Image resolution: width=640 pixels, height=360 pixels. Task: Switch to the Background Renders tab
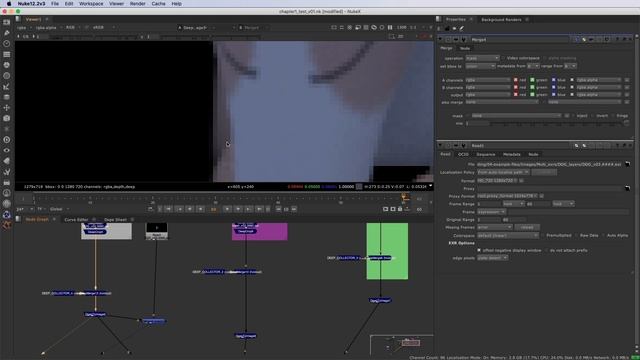point(501,20)
